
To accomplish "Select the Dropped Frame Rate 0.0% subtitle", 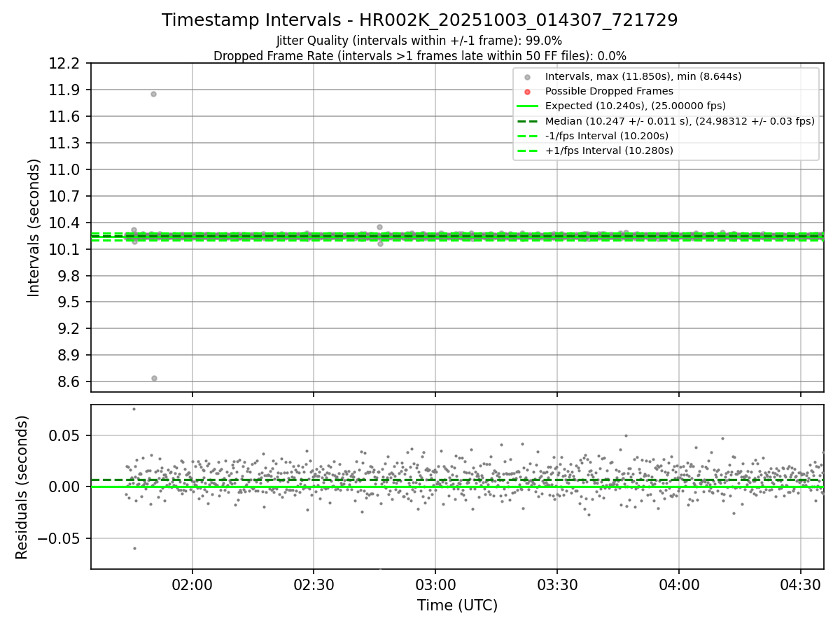I will 419,56.
